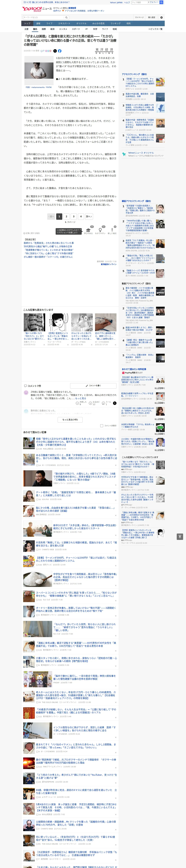Select the 速報 navigation tab
The height and width of the screenshot is (868, 186).
pos(38,23)
